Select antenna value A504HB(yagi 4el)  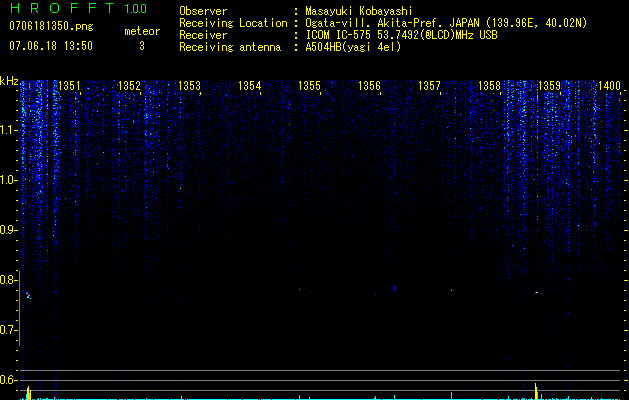click(x=353, y=47)
